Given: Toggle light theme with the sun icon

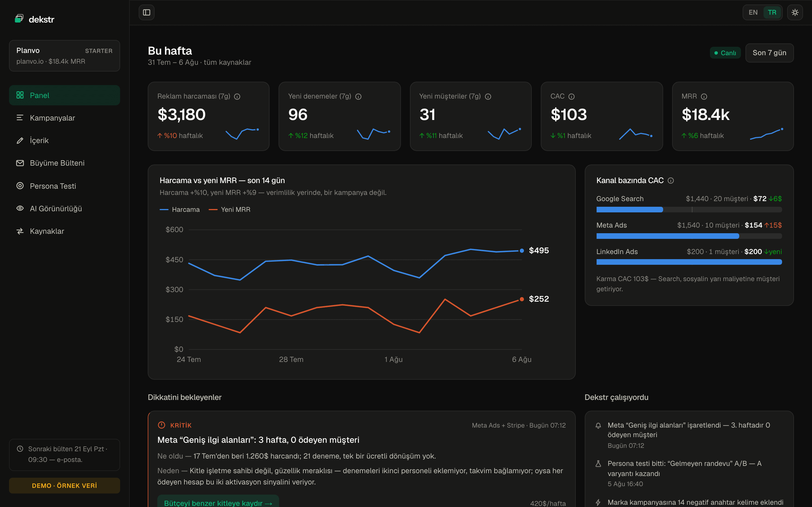Looking at the screenshot, I should [795, 12].
